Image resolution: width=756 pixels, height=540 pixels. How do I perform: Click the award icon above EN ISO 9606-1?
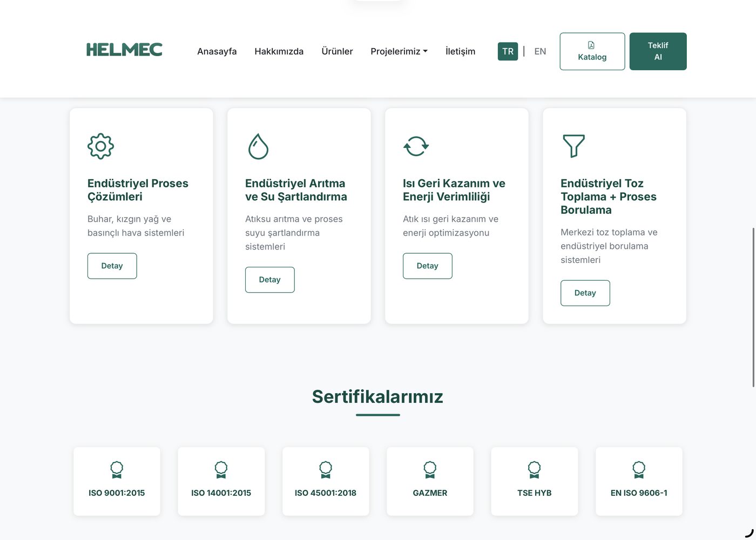[x=639, y=470]
